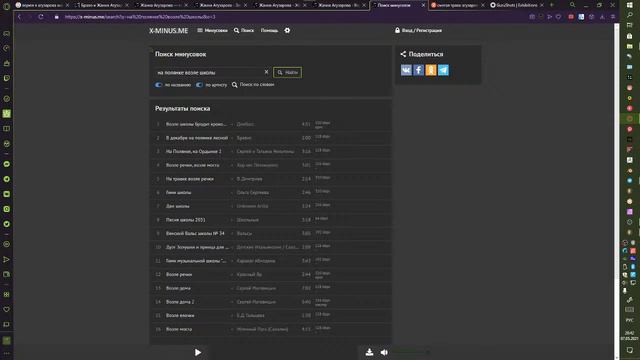
Task: Clear search field with the X icon
Action: point(267,72)
